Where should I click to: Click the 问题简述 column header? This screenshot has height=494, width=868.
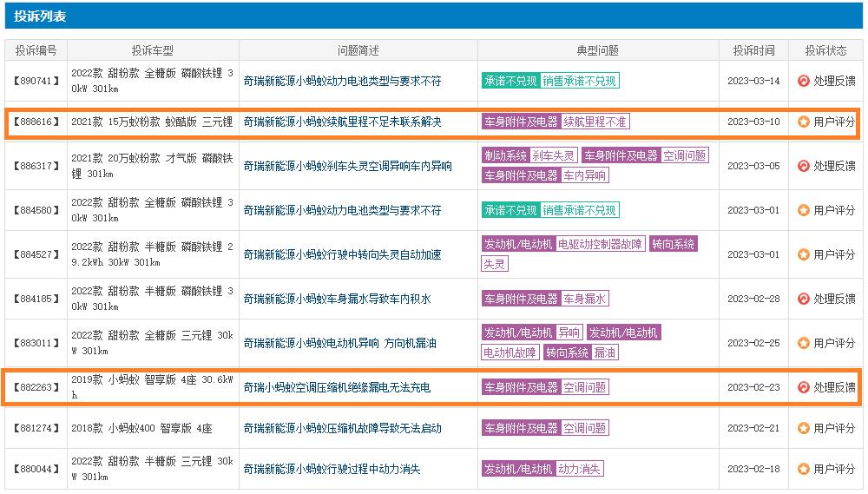pos(358,50)
